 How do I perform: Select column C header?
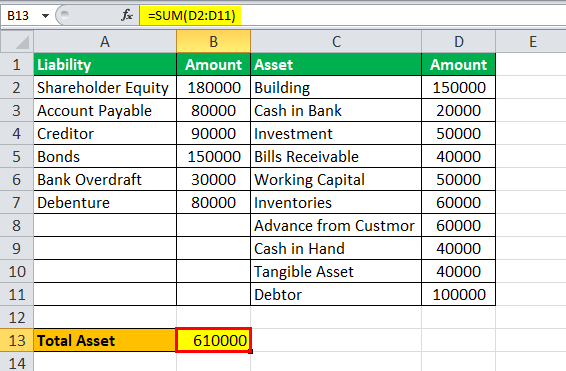[336, 42]
